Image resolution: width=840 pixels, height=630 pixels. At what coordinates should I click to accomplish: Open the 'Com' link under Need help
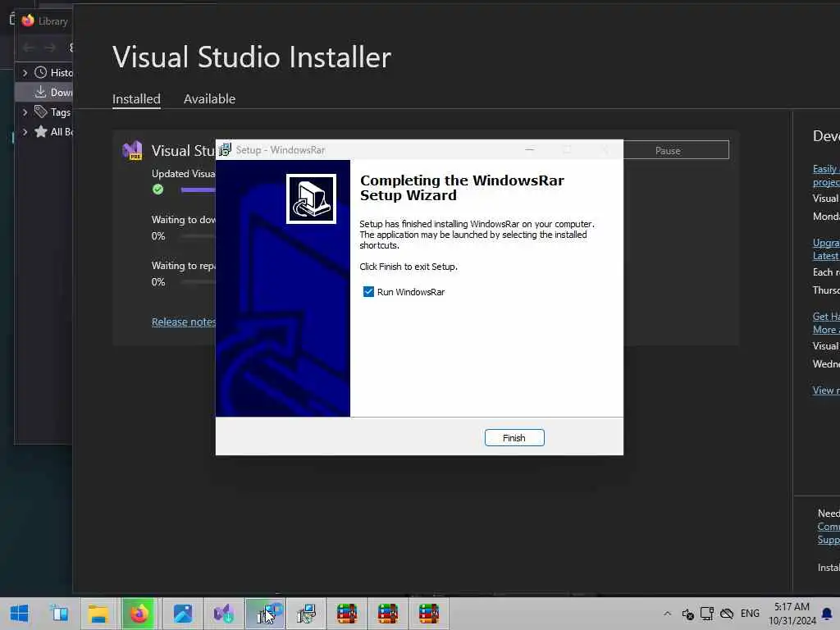point(829,527)
